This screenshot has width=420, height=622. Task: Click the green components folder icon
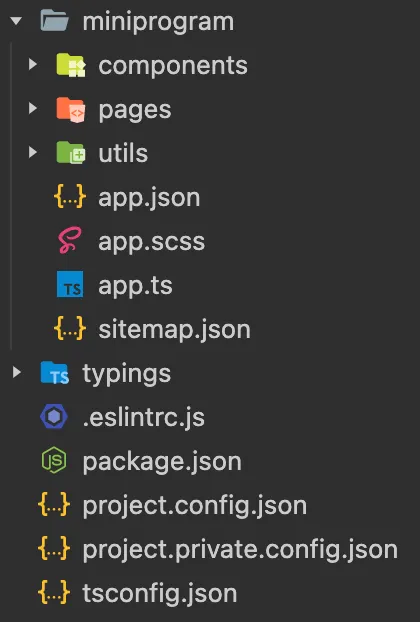[x=71, y=65]
